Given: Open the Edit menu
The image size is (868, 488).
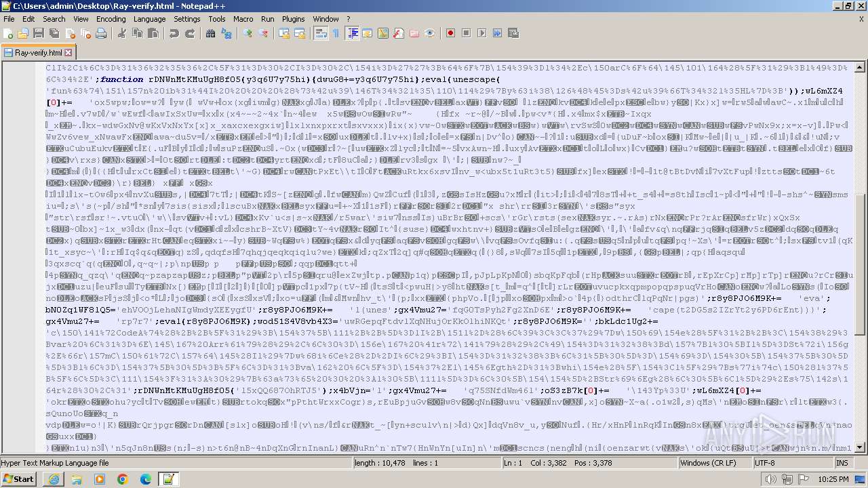Looking at the screenshot, I should pyautogui.click(x=28, y=19).
